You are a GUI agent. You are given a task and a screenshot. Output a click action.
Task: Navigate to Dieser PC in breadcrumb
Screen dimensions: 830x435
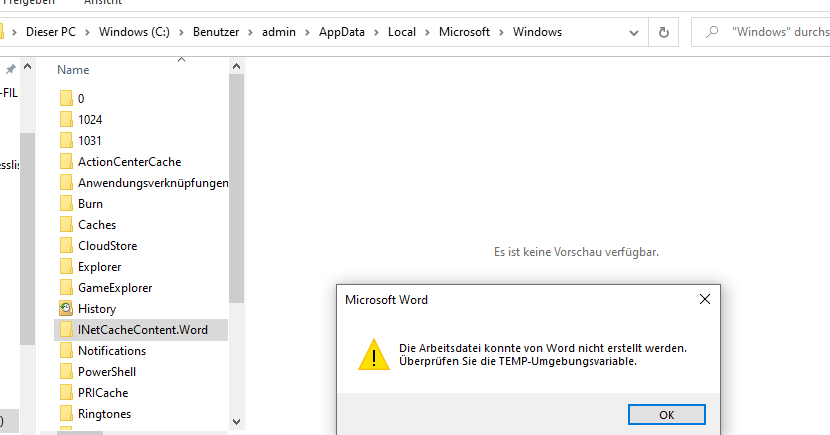(51, 32)
